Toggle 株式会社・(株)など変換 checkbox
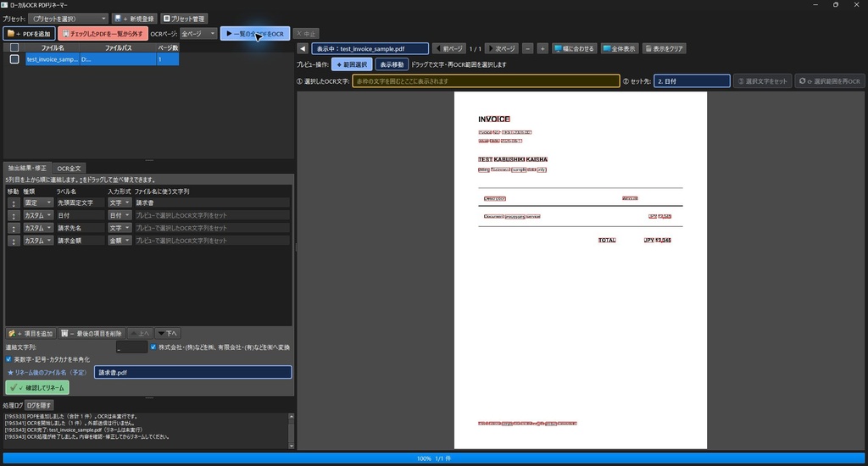868x466 pixels. coord(153,347)
